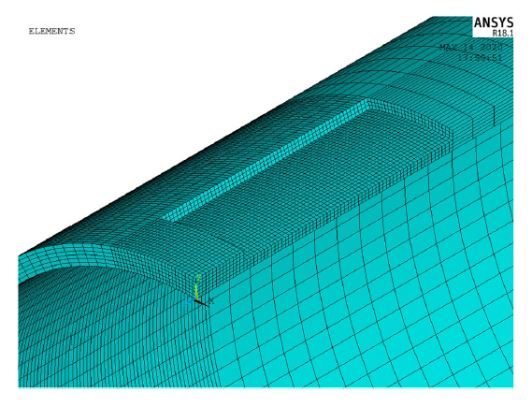Click the white background of plot window
The height and width of the screenshot is (407, 532).
coord(169,85)
